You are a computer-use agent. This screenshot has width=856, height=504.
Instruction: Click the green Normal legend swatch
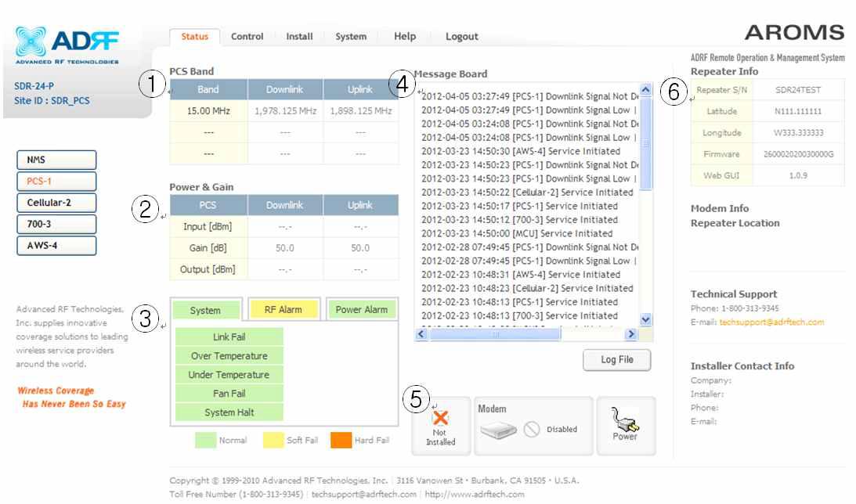point(206,440)
